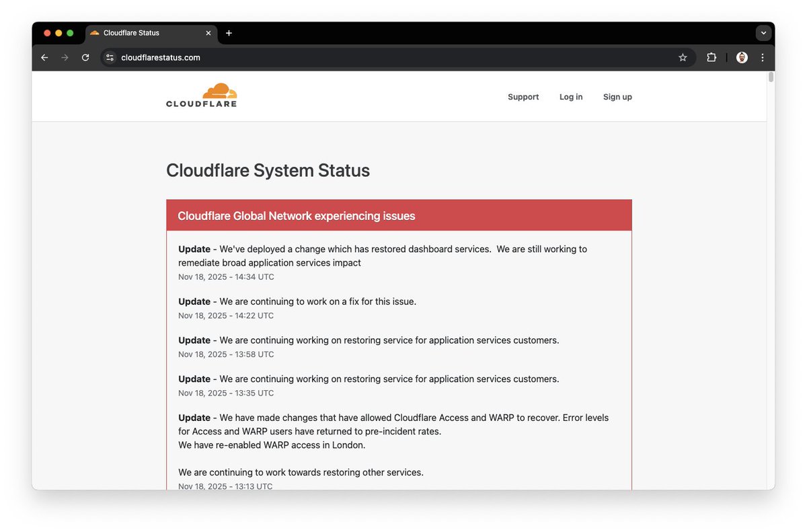The image size is (807, 532).
Task: Select the Cloudflare Status tab
Action: point(151,33)
